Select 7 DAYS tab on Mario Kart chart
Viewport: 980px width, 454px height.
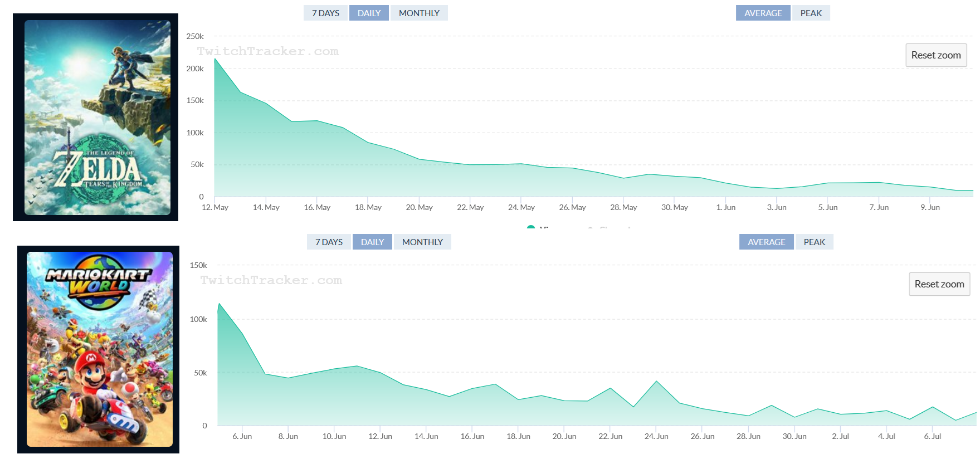[x=329, y=242]
